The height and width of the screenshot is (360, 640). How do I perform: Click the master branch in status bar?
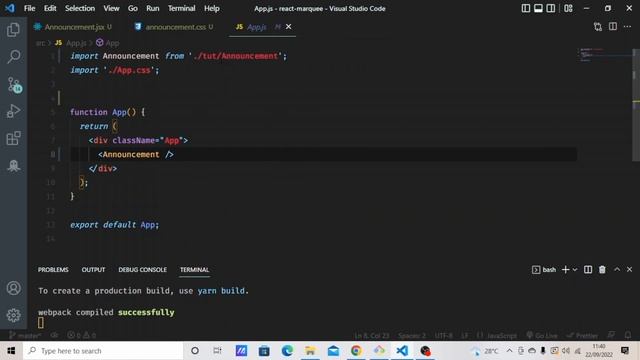coord(24,336)
